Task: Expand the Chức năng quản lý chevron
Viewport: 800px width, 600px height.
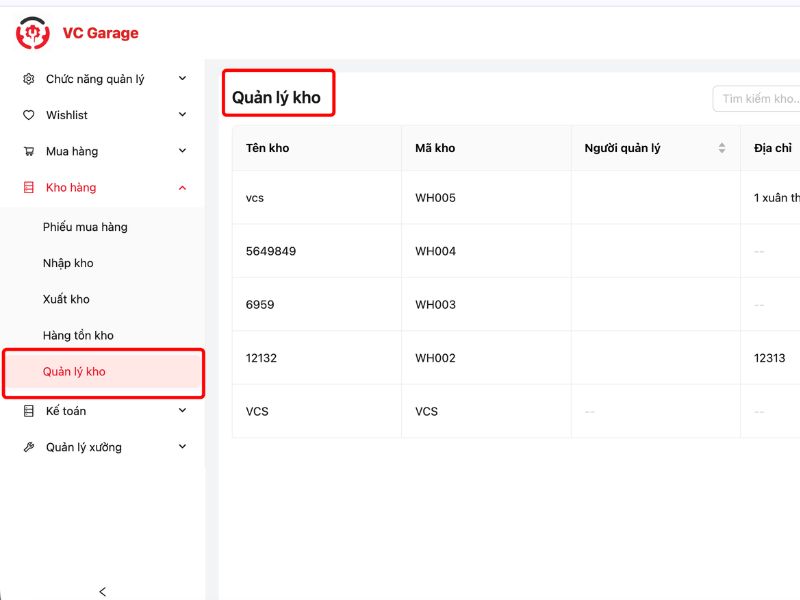Action: tap(182, 79)
